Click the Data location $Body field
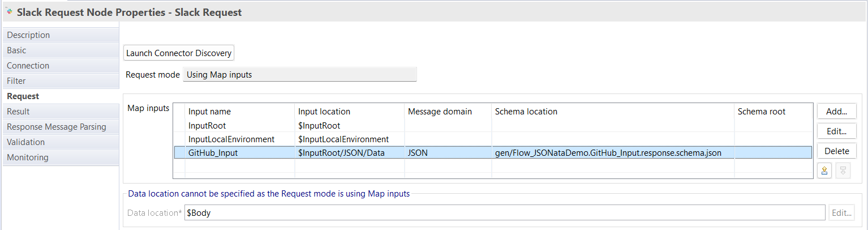 coord(505,212)
